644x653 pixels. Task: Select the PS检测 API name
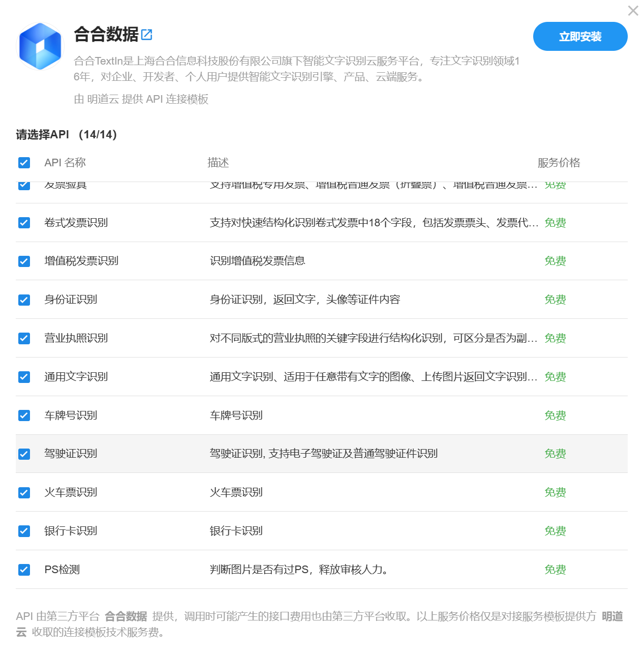click(62, 570)
